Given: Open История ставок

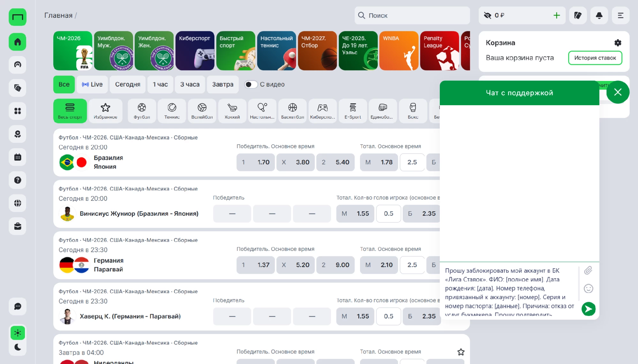Looking at the screenshot, I should click(595, 58).
